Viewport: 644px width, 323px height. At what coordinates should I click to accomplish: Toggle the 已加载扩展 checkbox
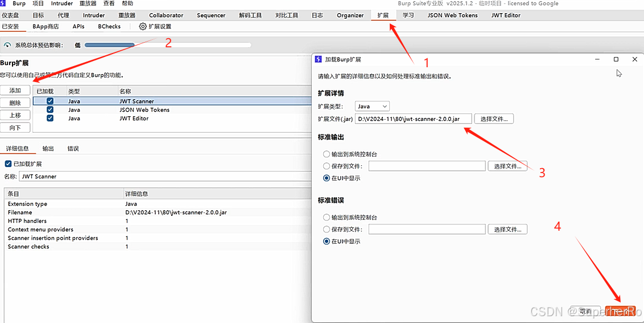tap(8, 163)
